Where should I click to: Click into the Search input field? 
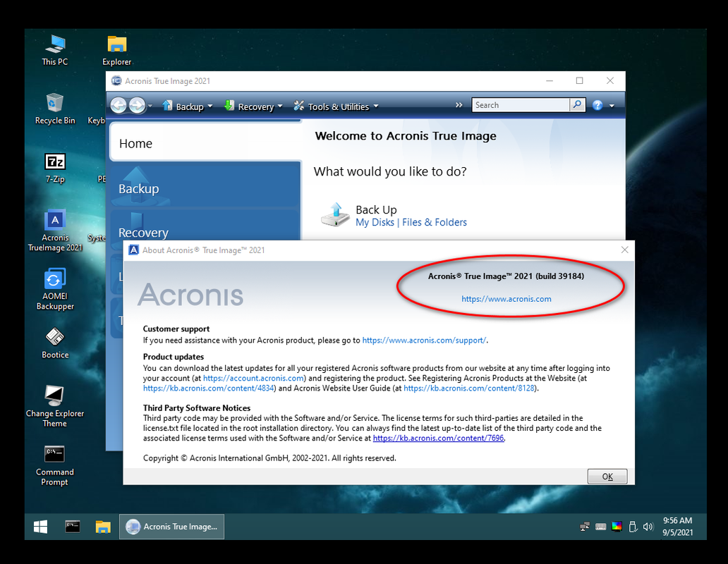521,105
